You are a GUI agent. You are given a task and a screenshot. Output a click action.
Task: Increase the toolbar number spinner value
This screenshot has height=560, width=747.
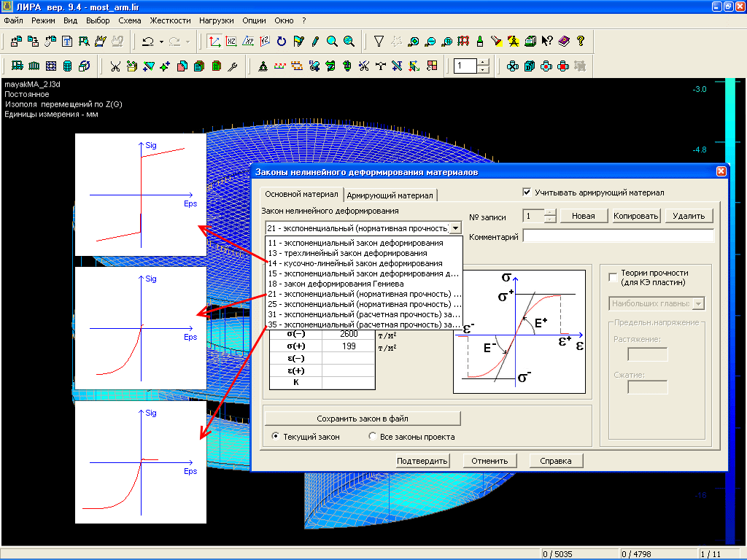tap(484, 63)
